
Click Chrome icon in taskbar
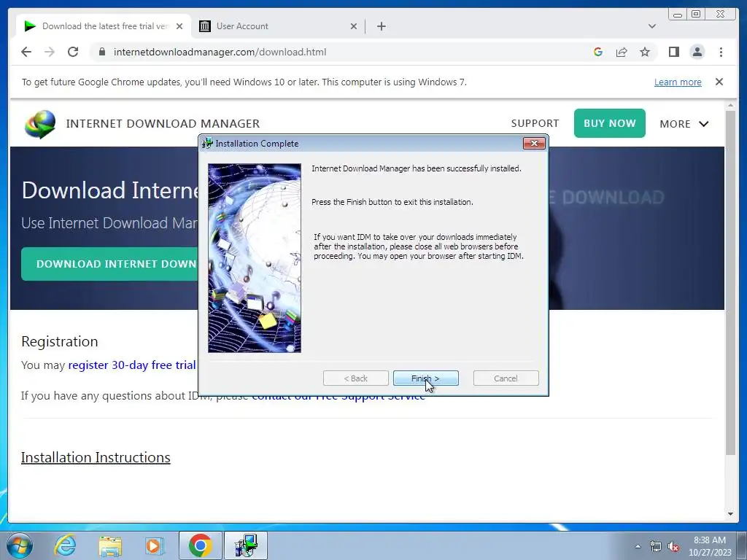pos(200,545)
